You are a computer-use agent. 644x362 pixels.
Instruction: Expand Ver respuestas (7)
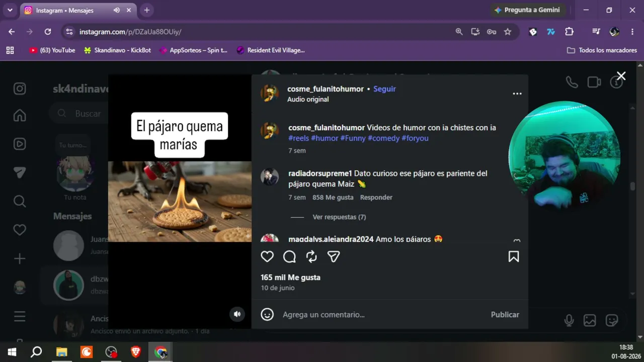tap(339, 217)
